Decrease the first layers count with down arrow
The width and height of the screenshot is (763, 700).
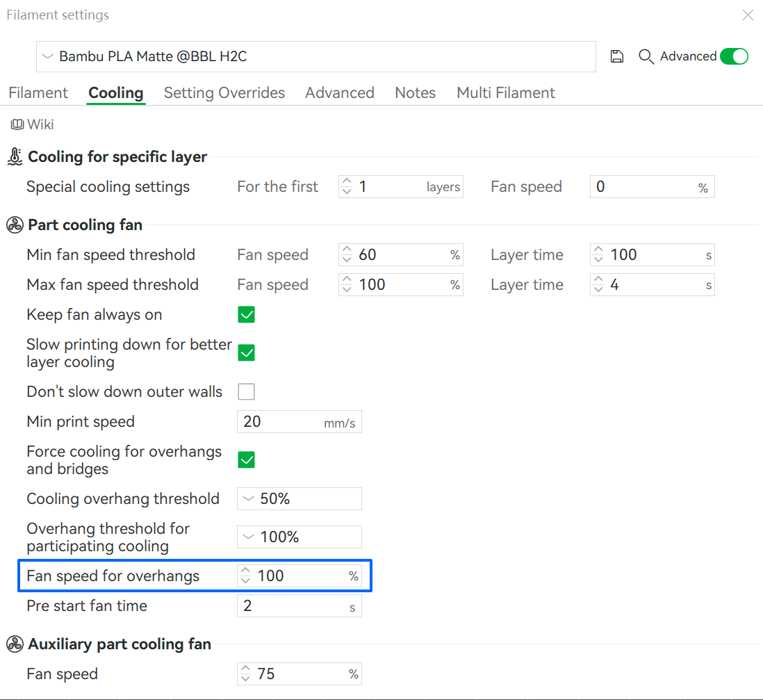point(347,192)
